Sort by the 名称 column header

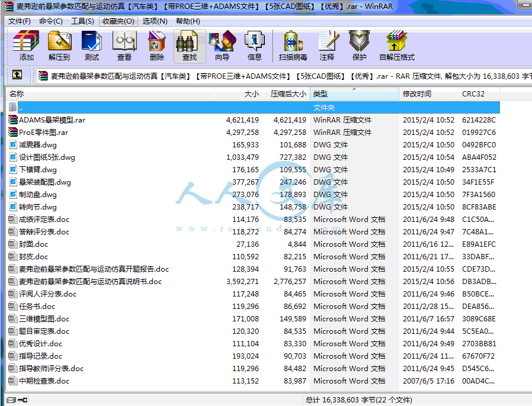tap(110, 94)
